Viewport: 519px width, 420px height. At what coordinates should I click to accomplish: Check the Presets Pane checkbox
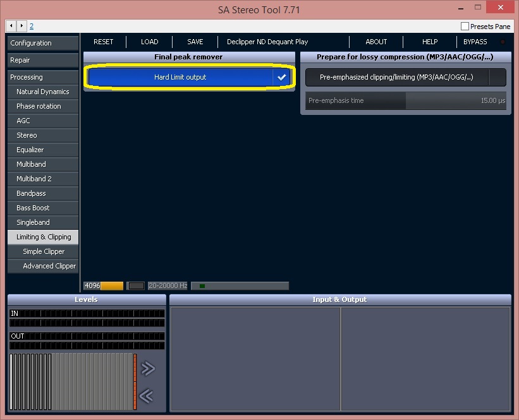pyautogui.click(x=465, y=26)
